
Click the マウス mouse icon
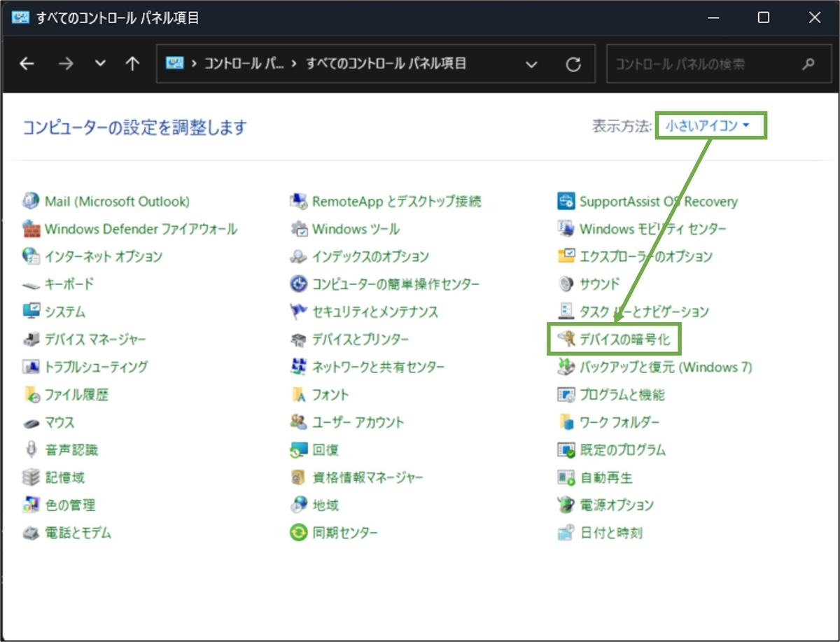click(31, 423)
